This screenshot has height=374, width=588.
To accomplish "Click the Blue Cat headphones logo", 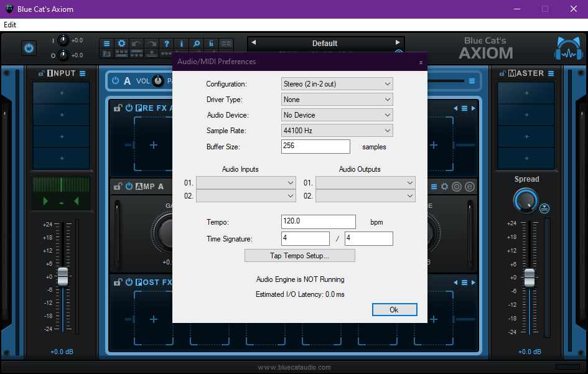I will (569, 49).
